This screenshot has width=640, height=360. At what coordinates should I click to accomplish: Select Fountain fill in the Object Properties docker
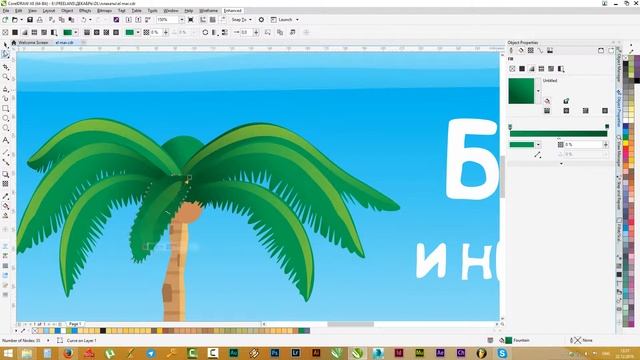(532, 69)
